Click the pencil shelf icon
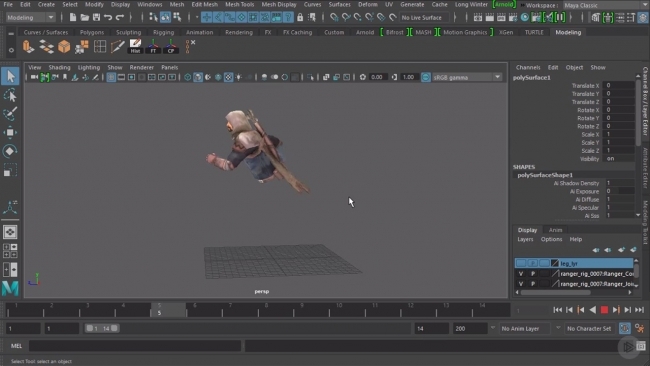 tap(117, 46)
